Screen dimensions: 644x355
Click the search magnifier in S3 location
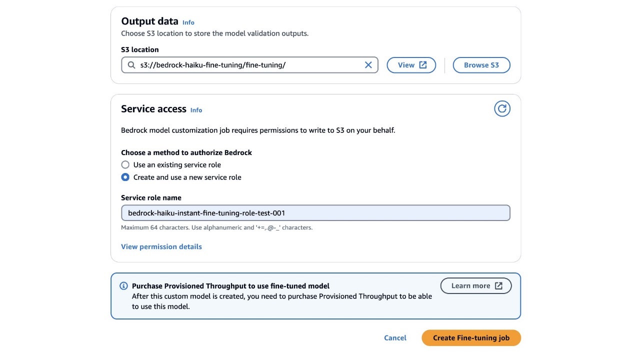click(x=131, y=65)
